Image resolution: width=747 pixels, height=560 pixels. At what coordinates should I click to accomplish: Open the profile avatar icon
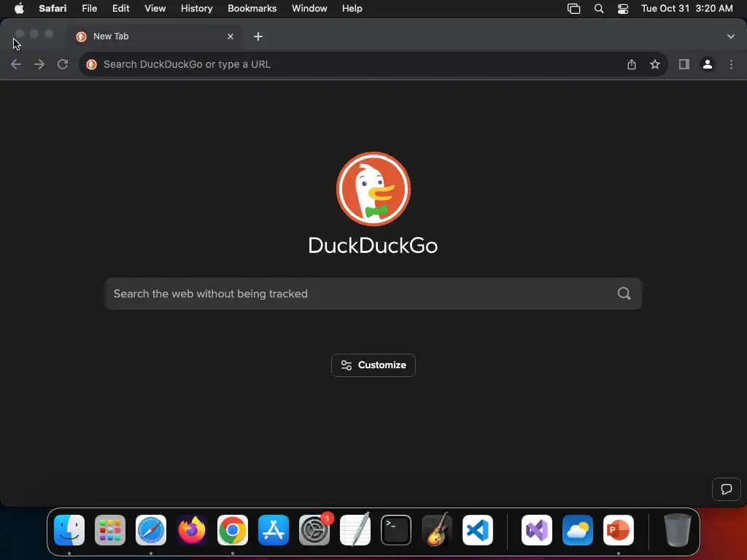708,64
